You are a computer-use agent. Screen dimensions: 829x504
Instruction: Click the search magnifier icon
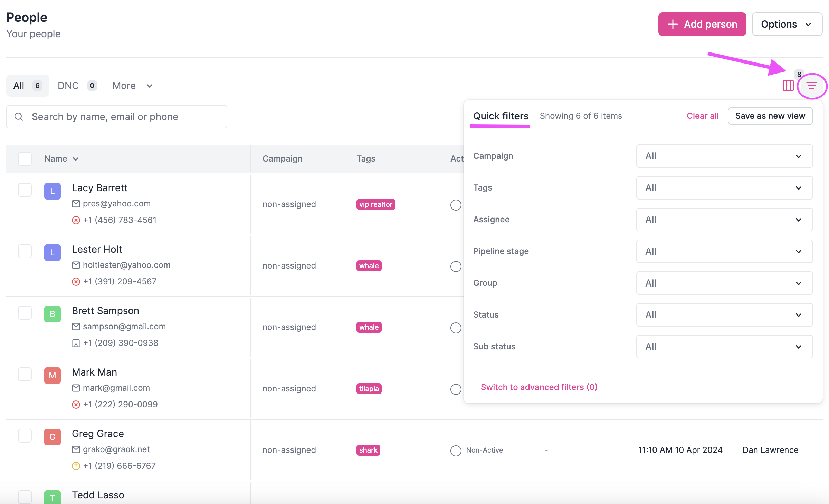[19, 117]
